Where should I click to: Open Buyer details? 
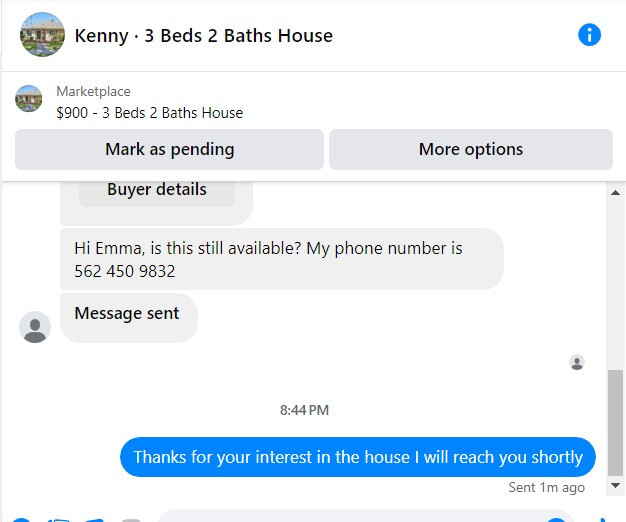[157, 191]
